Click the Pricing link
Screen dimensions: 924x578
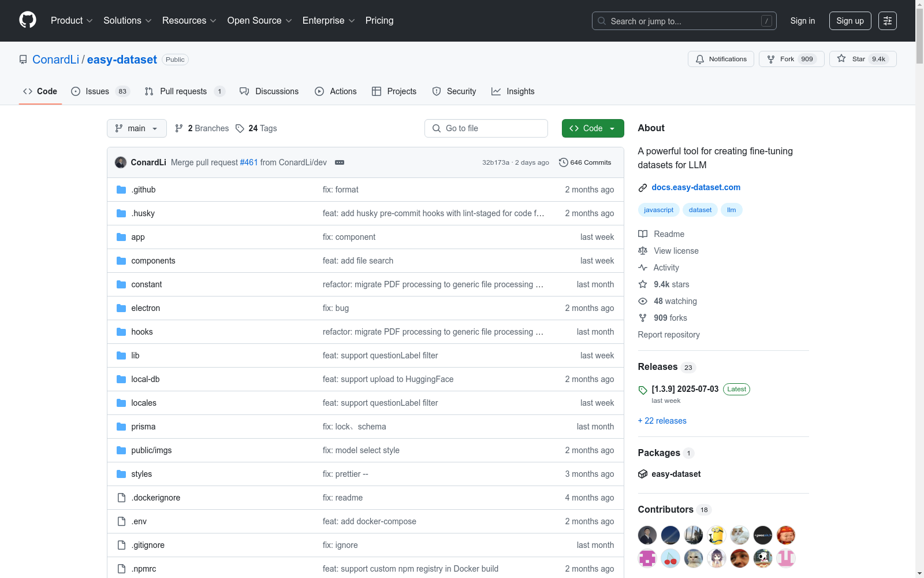tap(379, 21)
